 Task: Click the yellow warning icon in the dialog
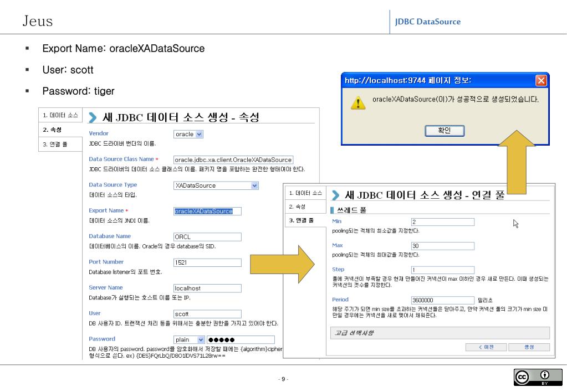click(358, 103)
